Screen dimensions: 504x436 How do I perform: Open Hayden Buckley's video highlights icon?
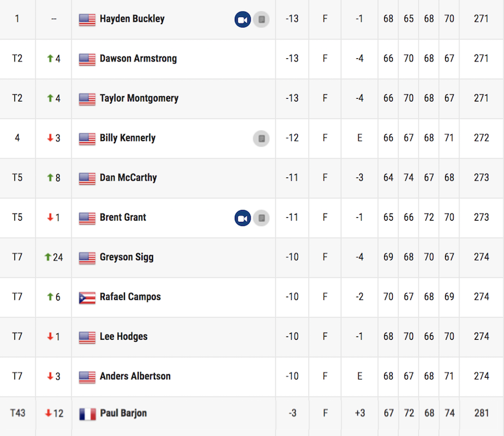coord(243,19)
